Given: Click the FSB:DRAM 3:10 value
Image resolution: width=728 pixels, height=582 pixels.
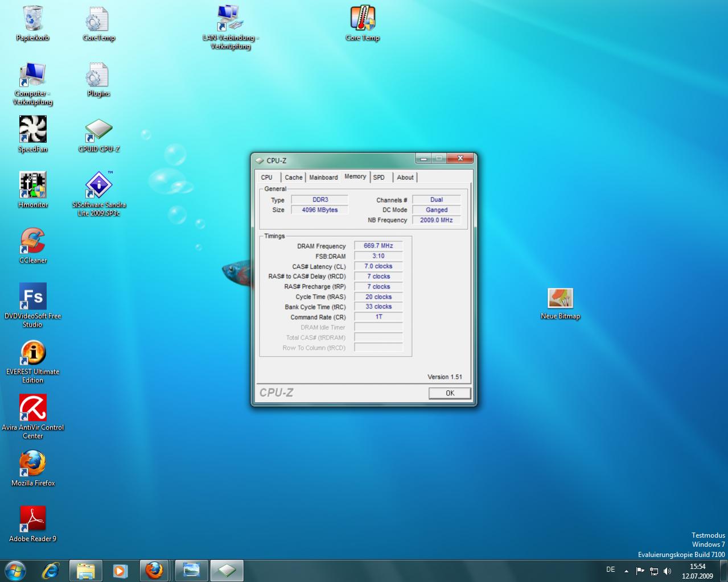Looking at the screenshot, I should [379, 256].
